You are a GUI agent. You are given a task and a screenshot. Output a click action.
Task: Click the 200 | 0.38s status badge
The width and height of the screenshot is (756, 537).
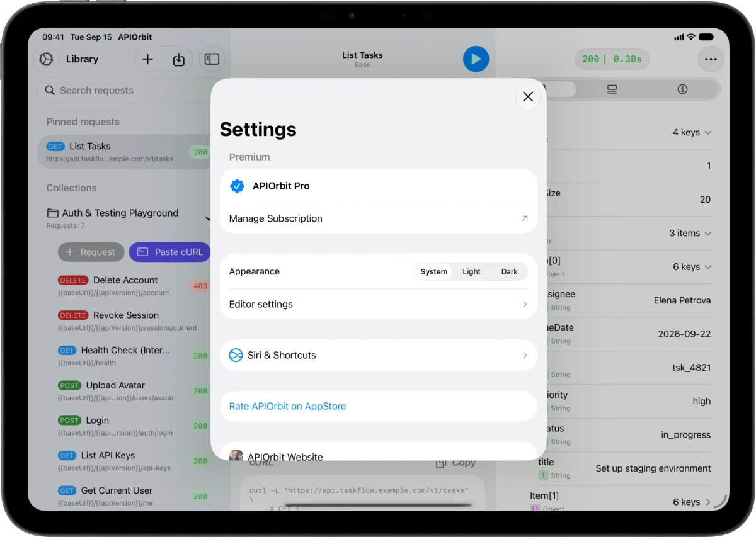pyautogui.click(x=612, y=59)
